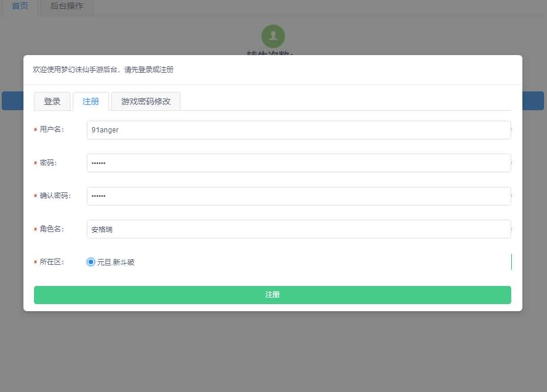
Task: Click the user avatar icon
Action: click(273, 36)
